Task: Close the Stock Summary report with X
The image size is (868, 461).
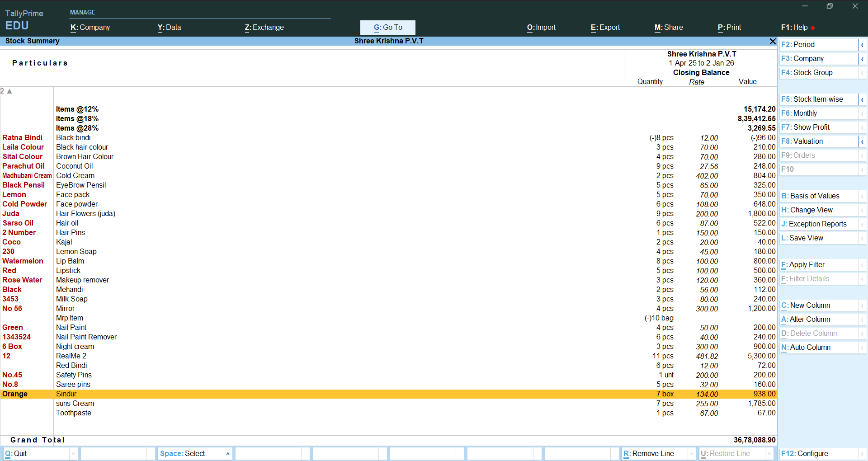Action: pos(772,41)
